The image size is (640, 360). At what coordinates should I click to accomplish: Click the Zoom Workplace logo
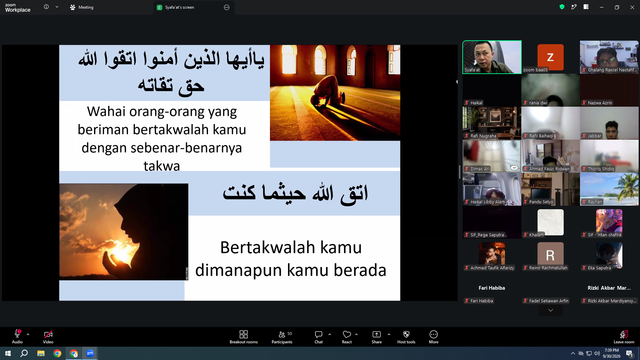click(x=18, y=8)
